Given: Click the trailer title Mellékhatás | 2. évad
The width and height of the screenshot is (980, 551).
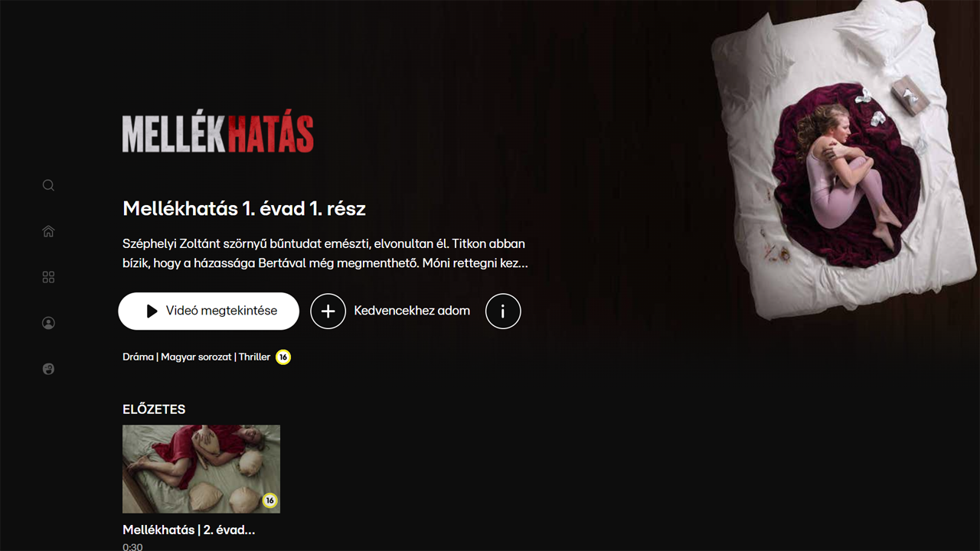Looking at the screenshot, I should (x=188, y=530).
